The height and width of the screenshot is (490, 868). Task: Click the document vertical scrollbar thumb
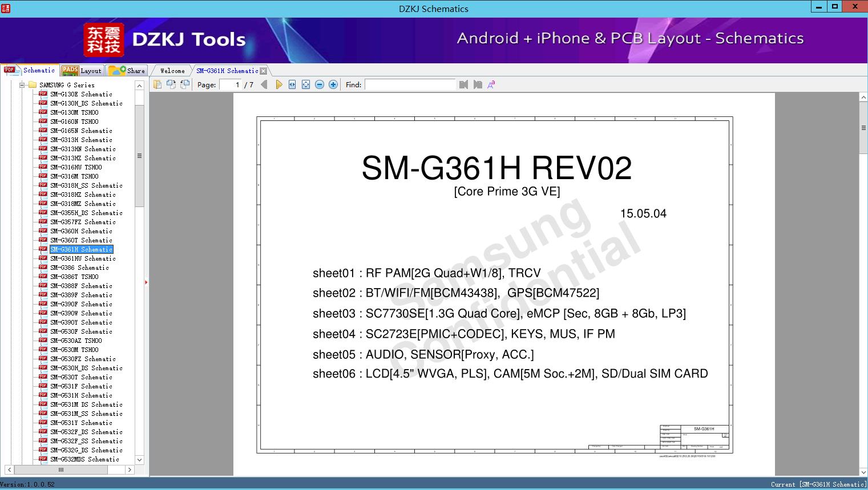click(863, 128)
